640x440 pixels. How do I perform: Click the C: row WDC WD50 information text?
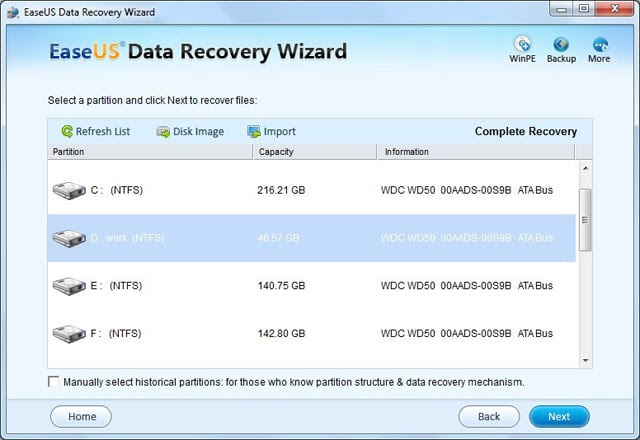(467, 190)
